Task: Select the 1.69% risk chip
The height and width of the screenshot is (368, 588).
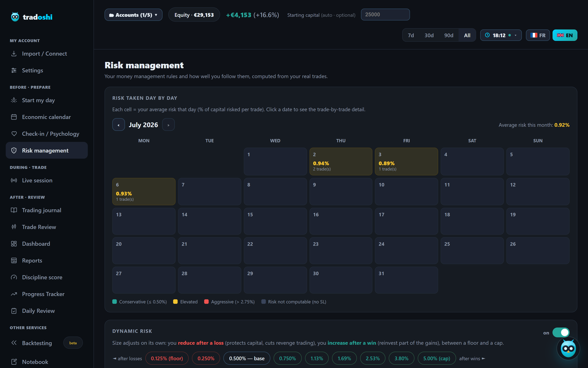Action: click(344, 358)
